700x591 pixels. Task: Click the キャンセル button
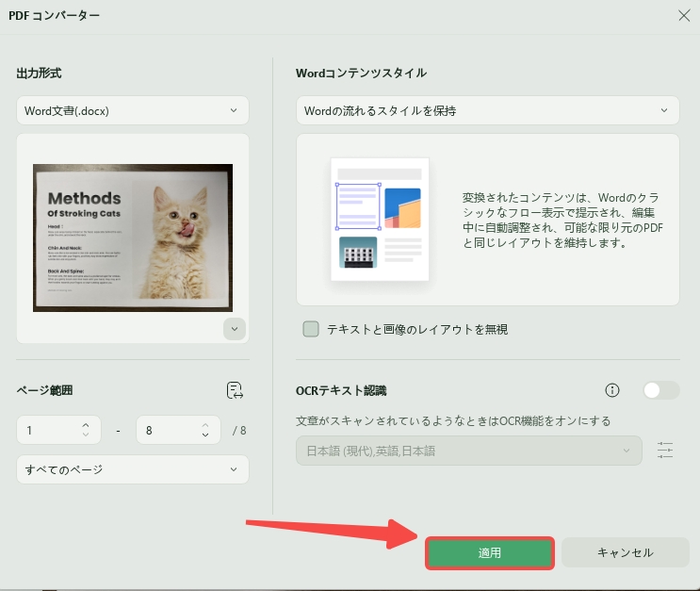point(625,552)
